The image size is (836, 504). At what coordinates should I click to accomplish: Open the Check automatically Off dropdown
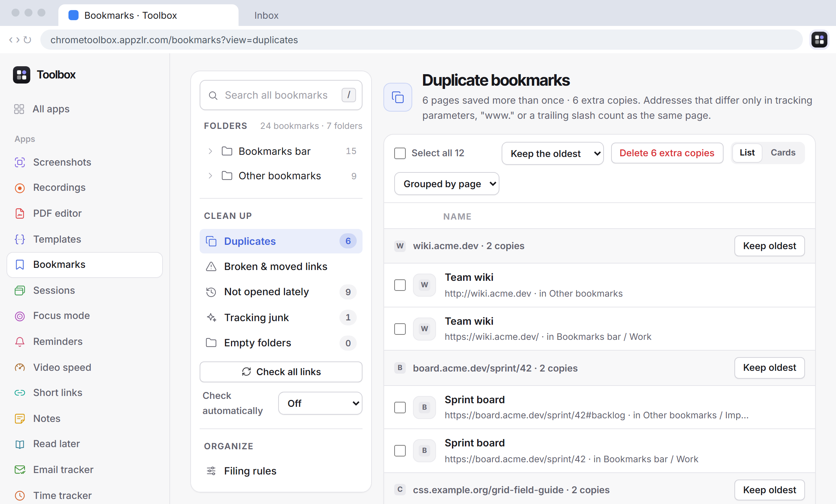320,403
